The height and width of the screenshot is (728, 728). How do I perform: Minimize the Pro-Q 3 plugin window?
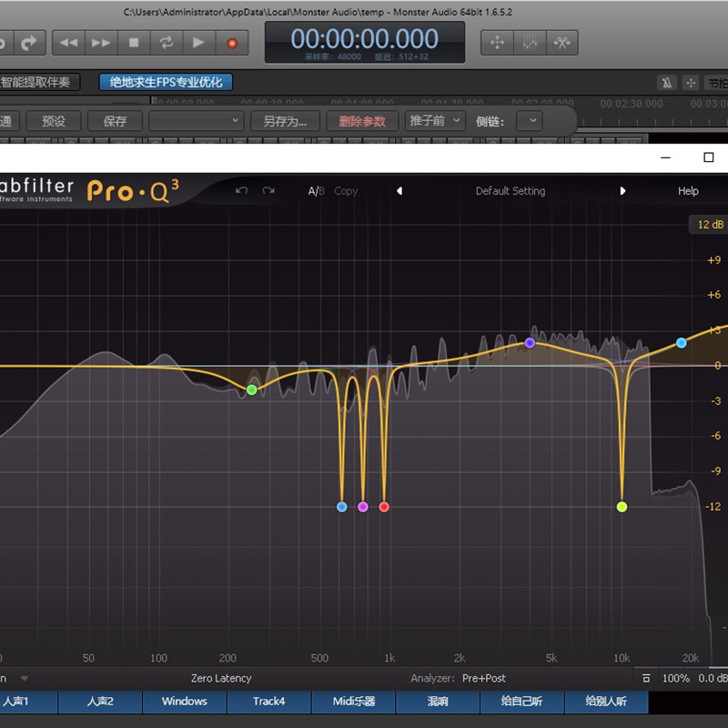click(665, 157)
